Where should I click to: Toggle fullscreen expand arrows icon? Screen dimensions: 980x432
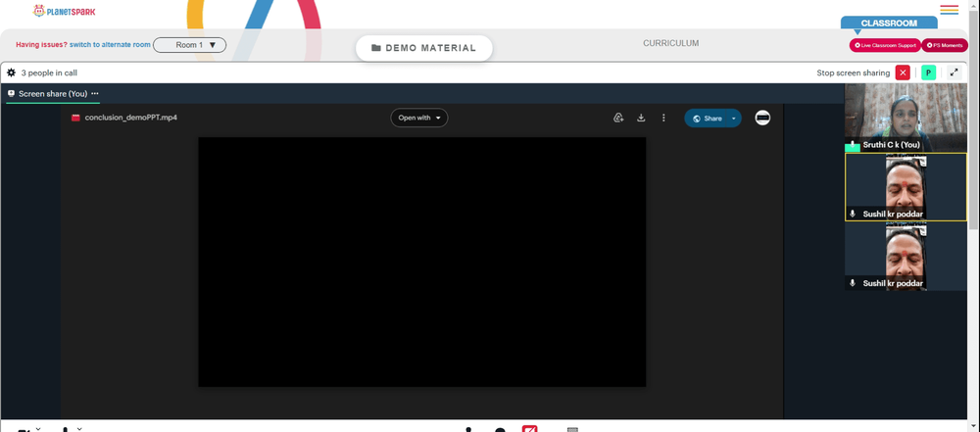pos(954,72)
